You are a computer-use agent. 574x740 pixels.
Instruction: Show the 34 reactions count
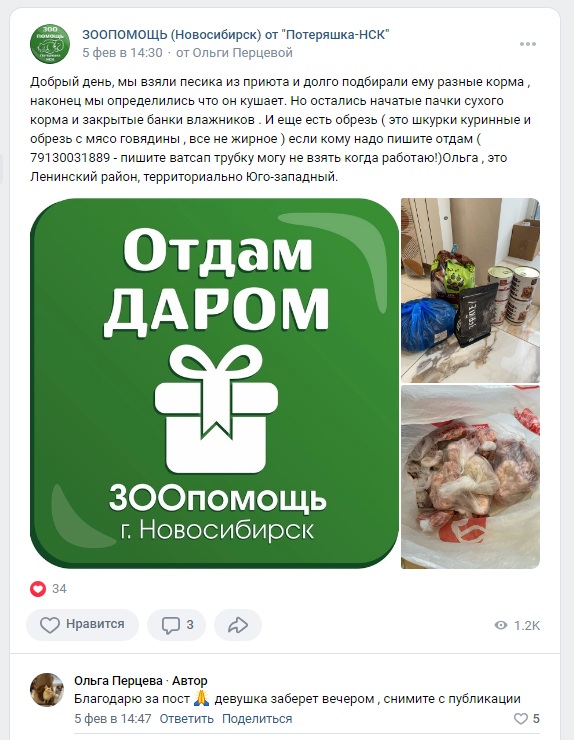(x=59, y=589)
